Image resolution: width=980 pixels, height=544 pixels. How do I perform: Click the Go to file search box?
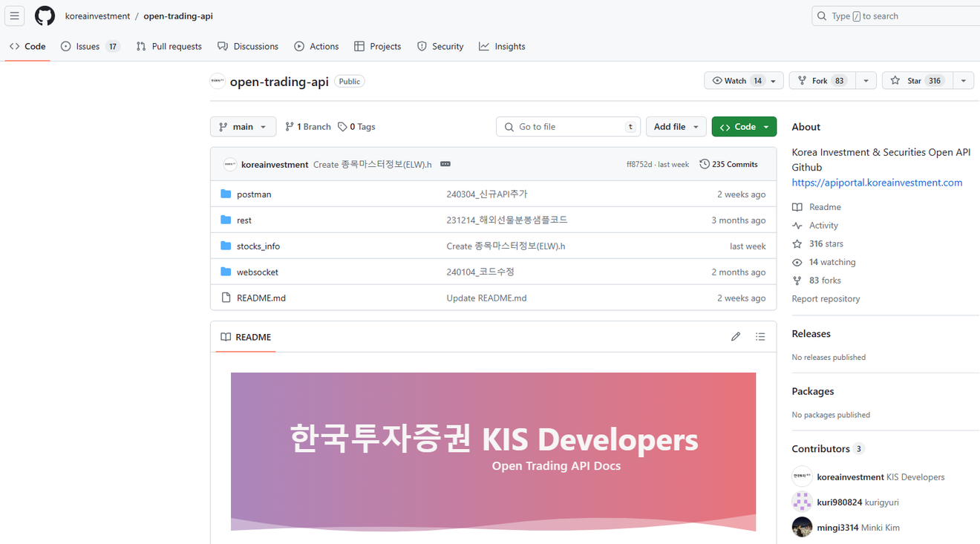tap(568, 127)
